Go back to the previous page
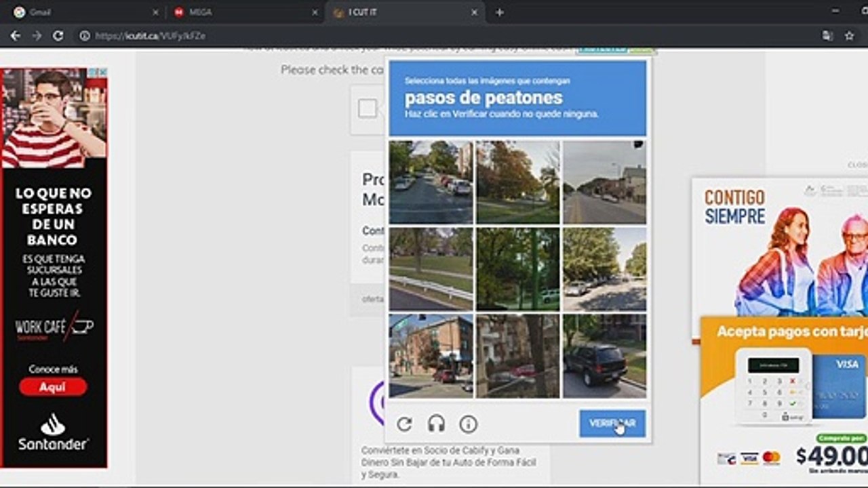The height and width of the screenshot is (488, 868). point(16,36)
